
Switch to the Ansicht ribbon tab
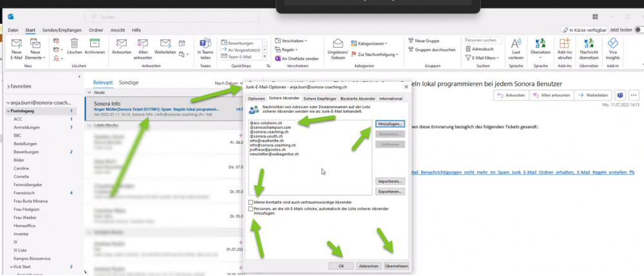[118, 30]
